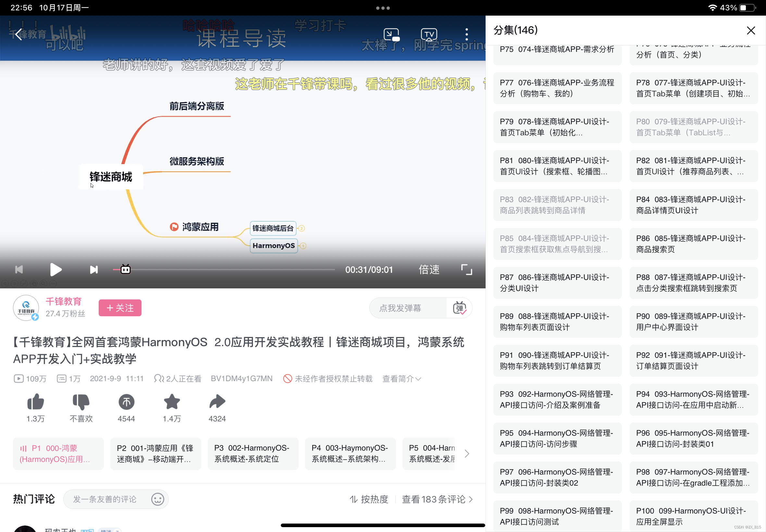Open episode P98 097 在gradle工程添加
The height and width of the screenshot is (532, 766).
tap(694, 478)
